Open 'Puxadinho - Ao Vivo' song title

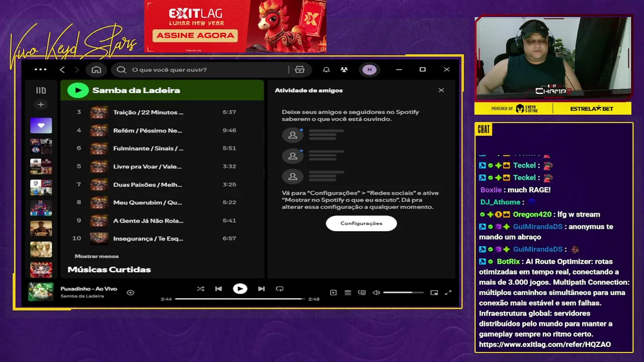(x=89, y=289)
